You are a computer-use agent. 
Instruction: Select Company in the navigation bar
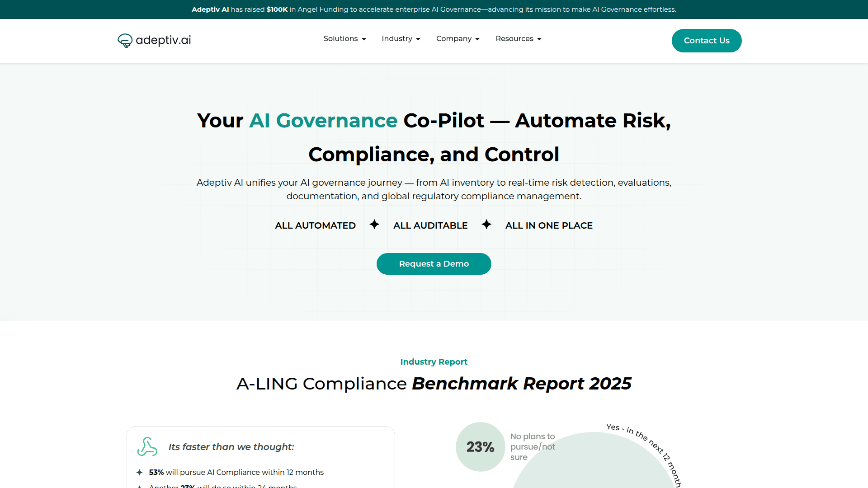coord(453,39)
